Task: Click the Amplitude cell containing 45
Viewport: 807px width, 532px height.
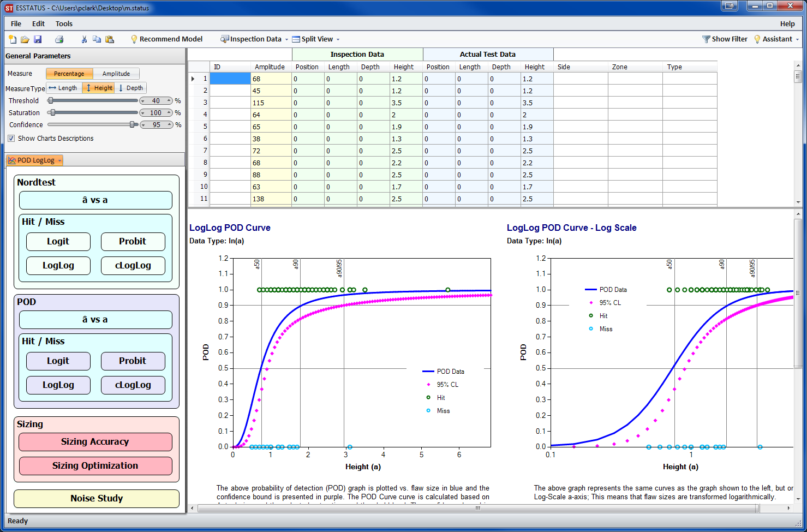Action: tap(271, 91)
